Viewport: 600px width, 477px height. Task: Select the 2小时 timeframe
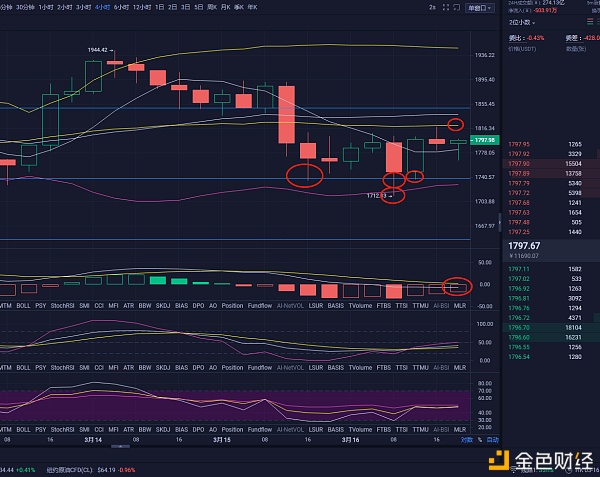coord(64,7)
